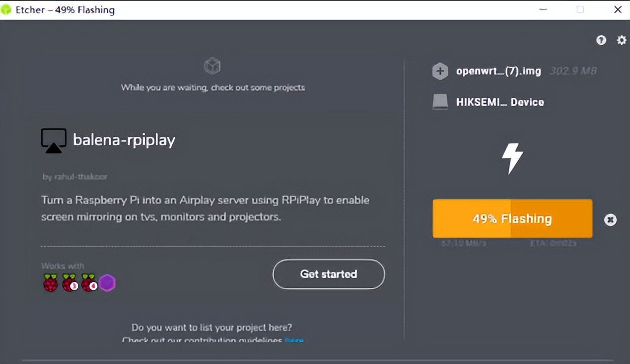The image size is (630, 364).
Task: Click the lightning bolt flash icon
Action: click(512, 158)
